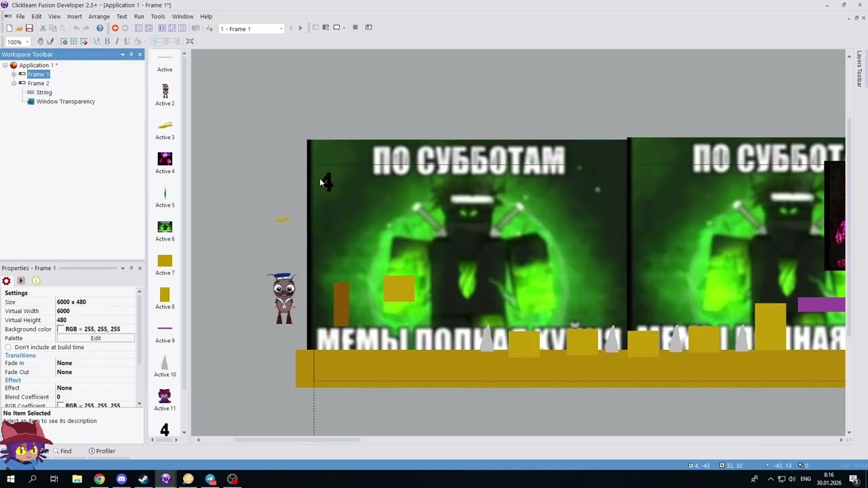Open Runtime options tab in Properties
The image size is (868, 488).
[x=21, y=281]
